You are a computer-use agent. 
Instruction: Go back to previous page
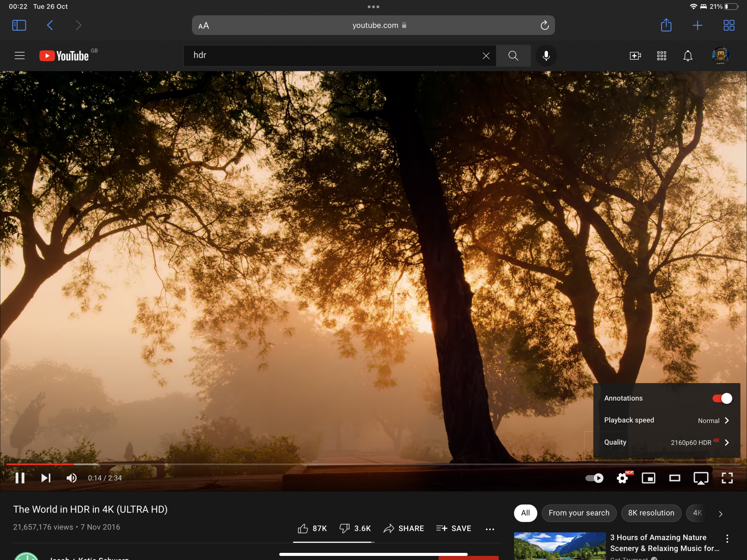[x=50, y=25]
